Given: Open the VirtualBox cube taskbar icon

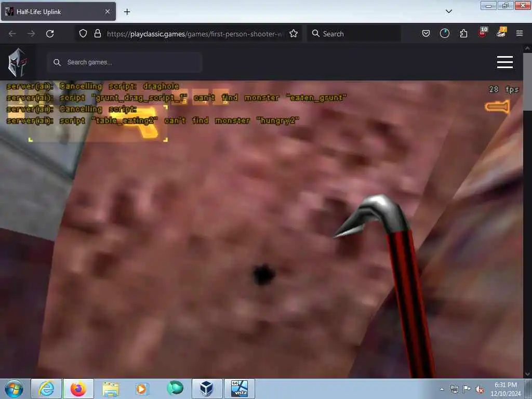Looking at the screenshot, I should point(207,389).
